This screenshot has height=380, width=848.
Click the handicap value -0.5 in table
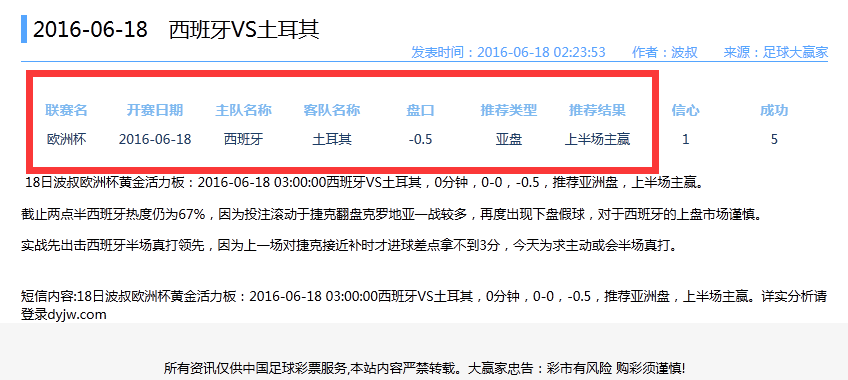[420, 139]
